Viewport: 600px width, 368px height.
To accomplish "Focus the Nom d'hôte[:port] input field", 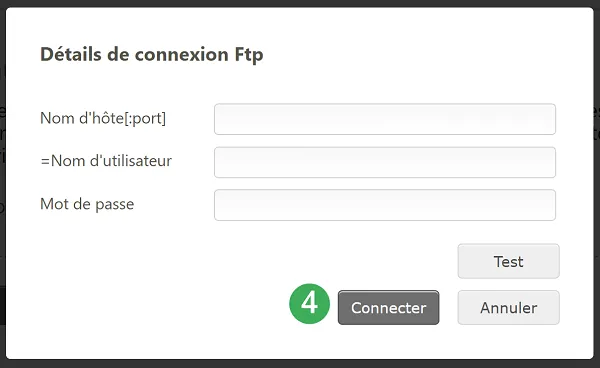I will (385, 119).
